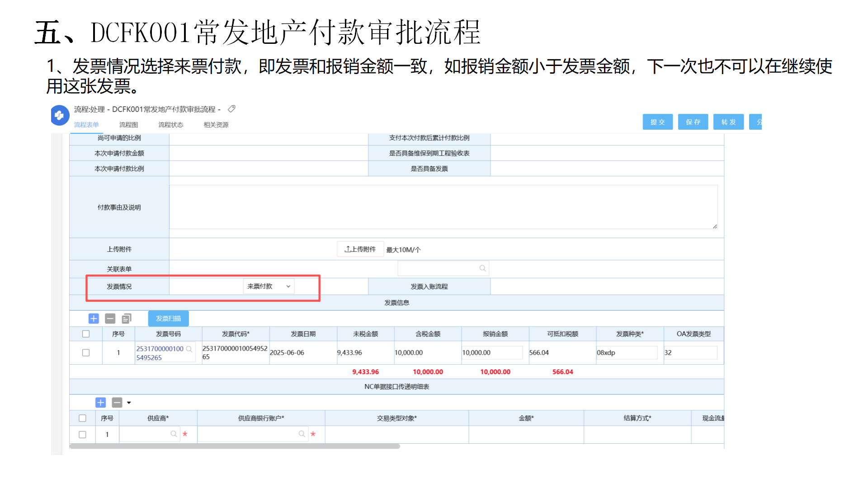Check the 供应商 row 1 checkbox

click(82, 434)
